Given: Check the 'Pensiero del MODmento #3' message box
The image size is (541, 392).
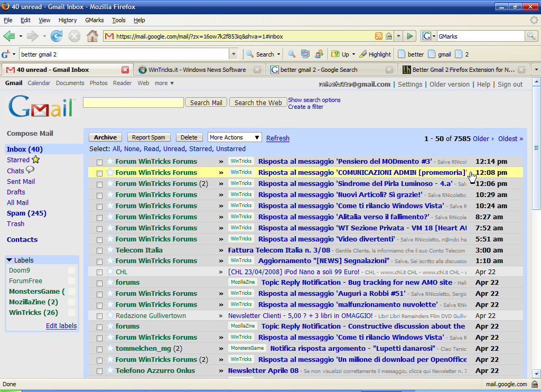Looking at the screenshot, I should click(x=99, y=162).
